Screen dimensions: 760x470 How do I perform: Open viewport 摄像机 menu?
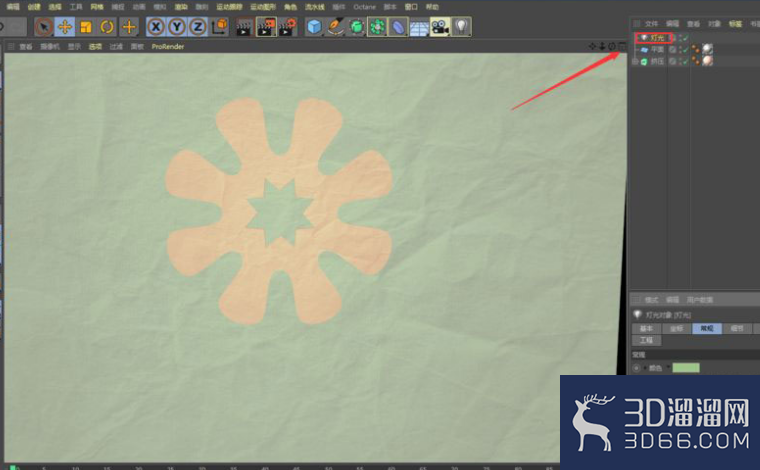click(50, 47)
